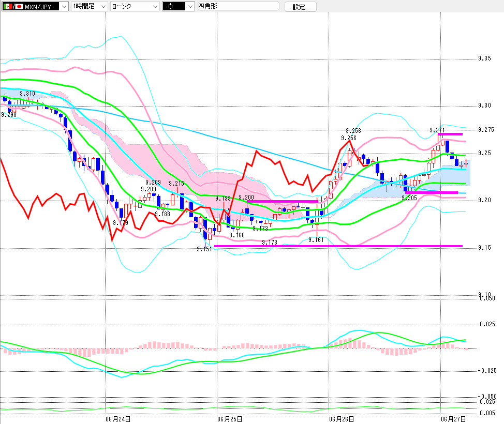The image size is (504, 424).
Task: Click the 9.310 high price label
Action: [x=27, y=94]
